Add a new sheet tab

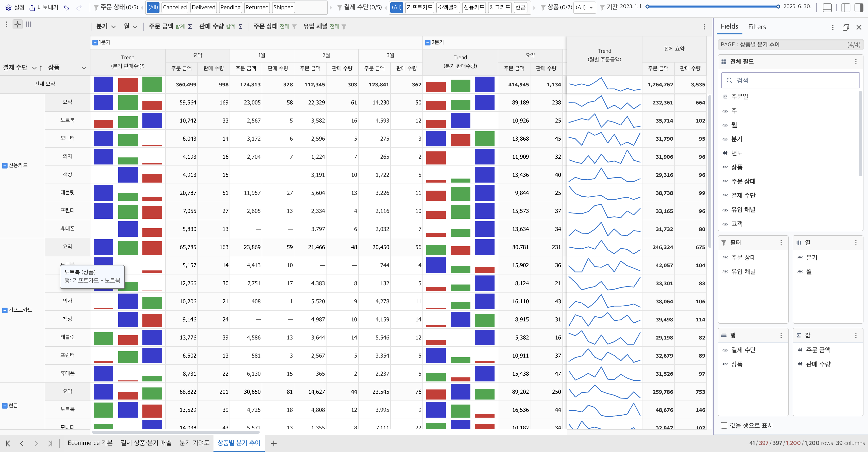coord(274,443)
